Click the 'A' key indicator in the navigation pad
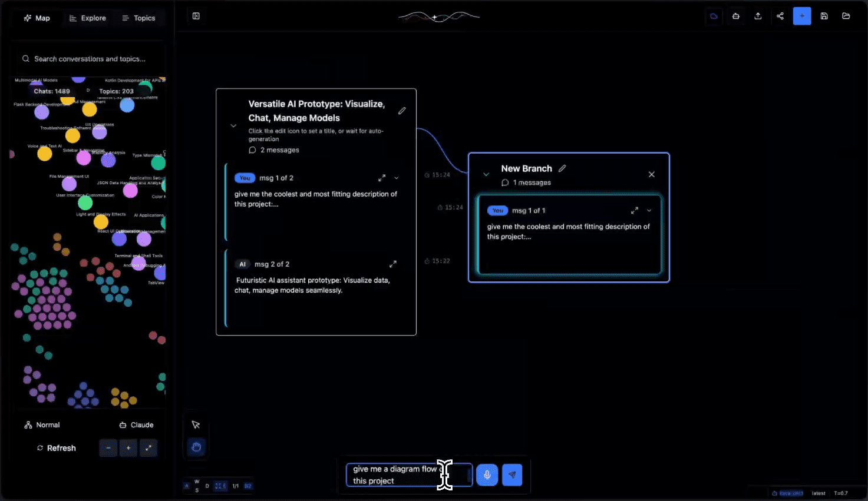The image size is (868, 501). pyautogui.click(x=187, y=486)
